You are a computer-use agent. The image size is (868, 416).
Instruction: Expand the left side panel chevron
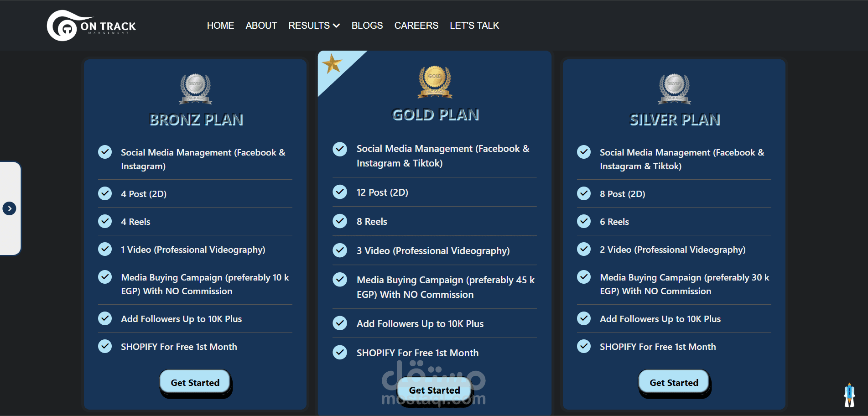point(9,208)
